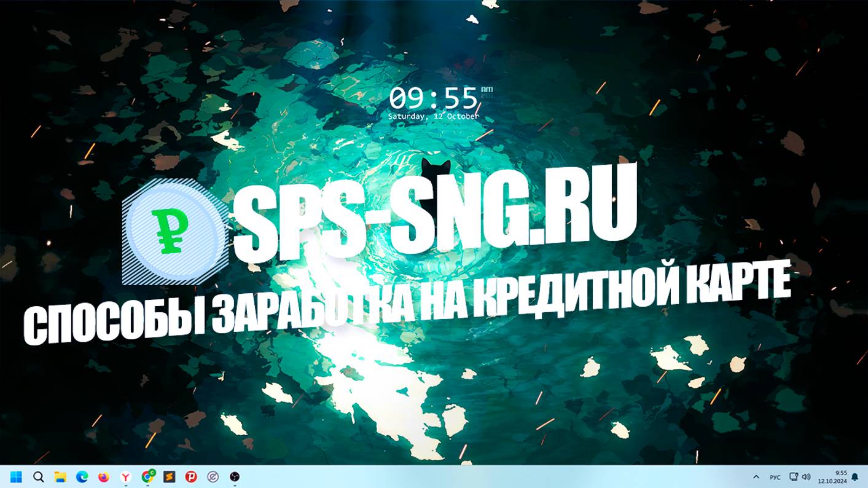Image resolution: width=868 pixels, height=488 pixels.
Task: Open taskbar clock 9:55 12.10.2024
Action: click(832, 477)
